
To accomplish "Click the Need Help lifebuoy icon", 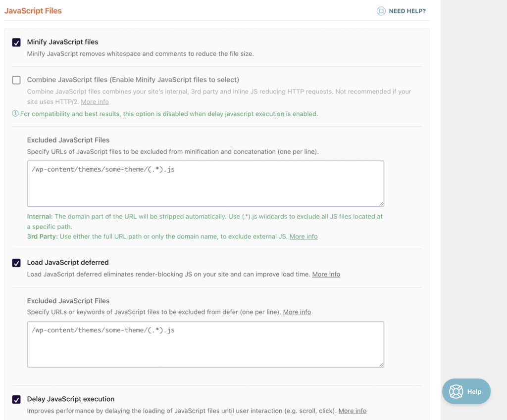I will tap(381, 11).
